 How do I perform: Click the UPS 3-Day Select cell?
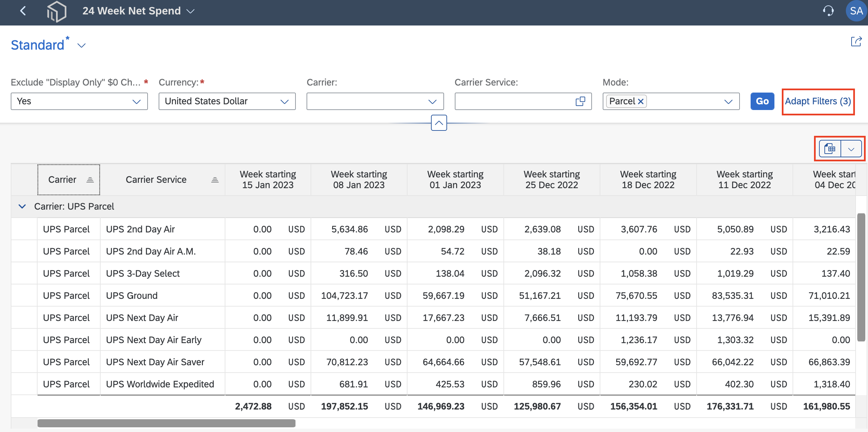click(x=162, y=273)
